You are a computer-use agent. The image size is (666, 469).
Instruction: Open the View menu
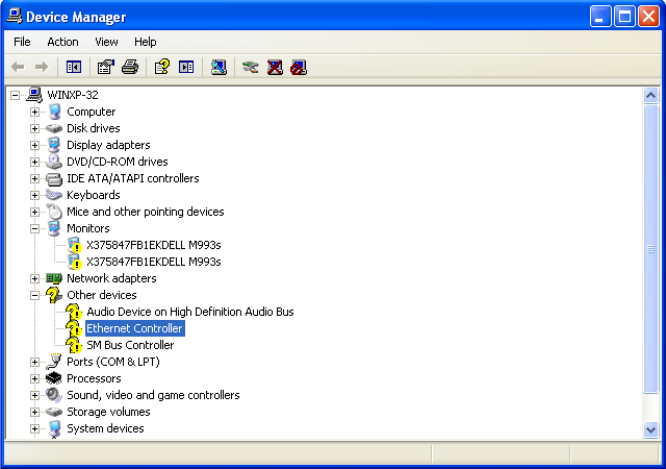point(106,42)
